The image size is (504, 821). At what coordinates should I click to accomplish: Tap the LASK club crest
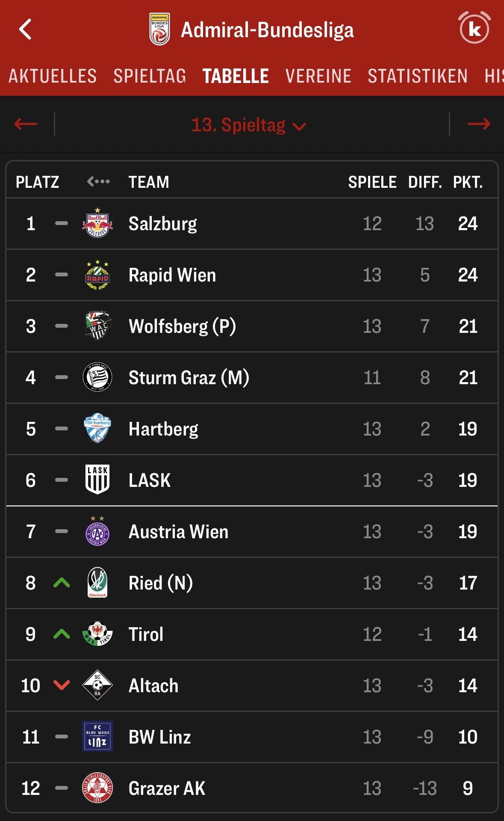[97, 480]
